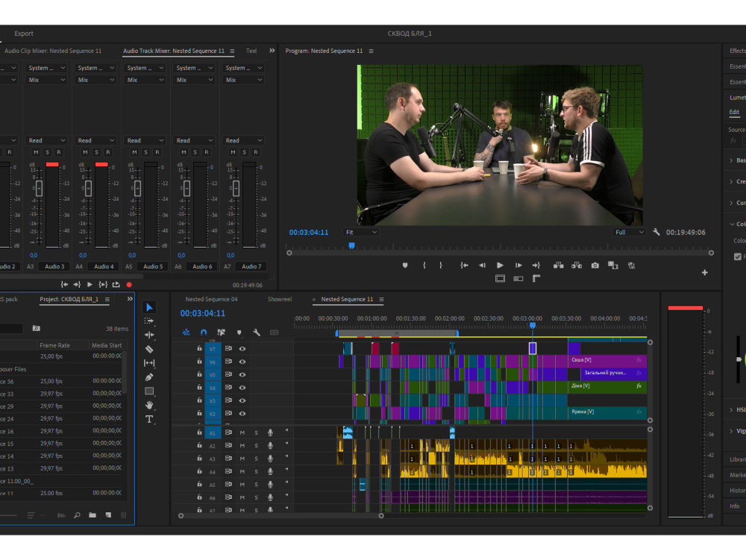Toggle insert sequences as nests button
The width and height of the screenshot is (746, 560).
(186, 333)
